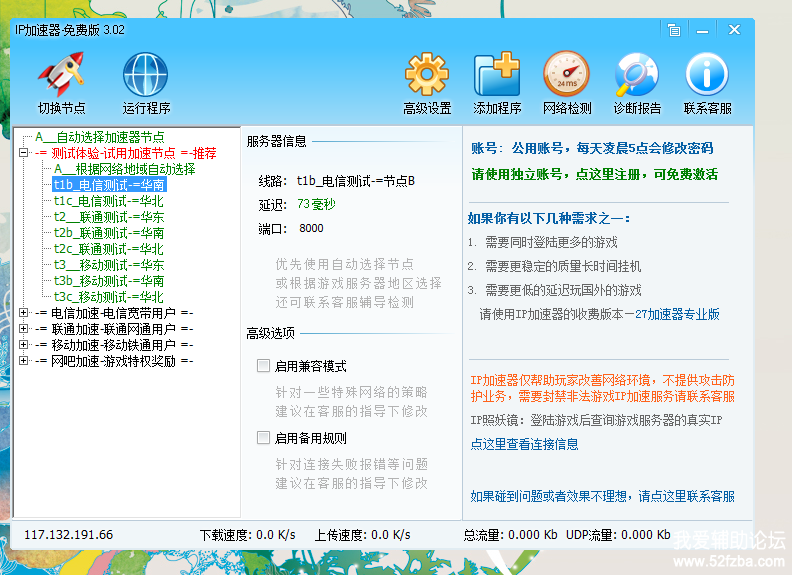Click the IP照妖镜 description text
Viewport: 792px width, 575px height.
pos(597,420)
